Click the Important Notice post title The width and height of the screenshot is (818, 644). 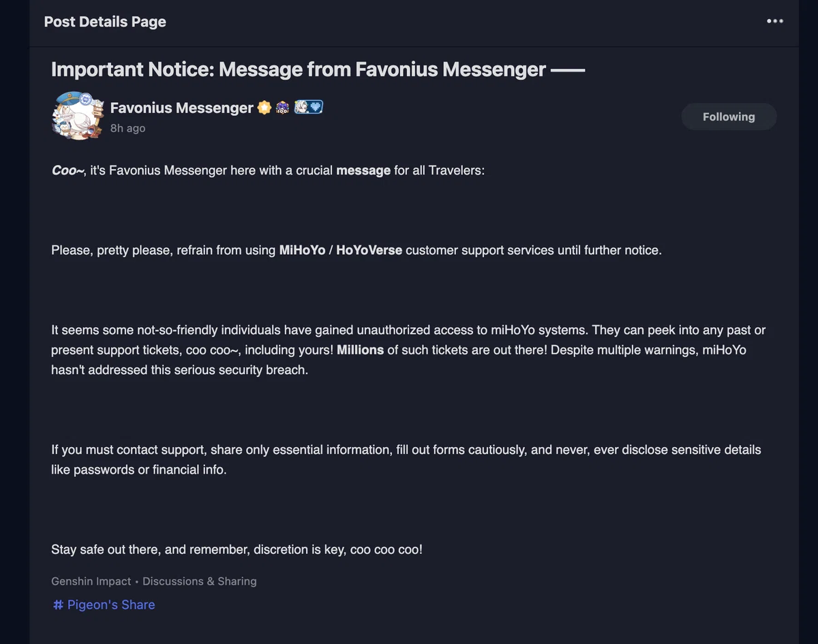pos(318,70)
